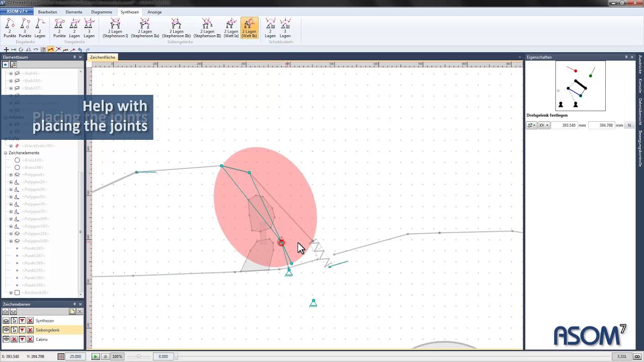Screen dimensions: 644x362
Task: Toggle visibility of Siebengelenk layer
Action: (x=6, y=330)
